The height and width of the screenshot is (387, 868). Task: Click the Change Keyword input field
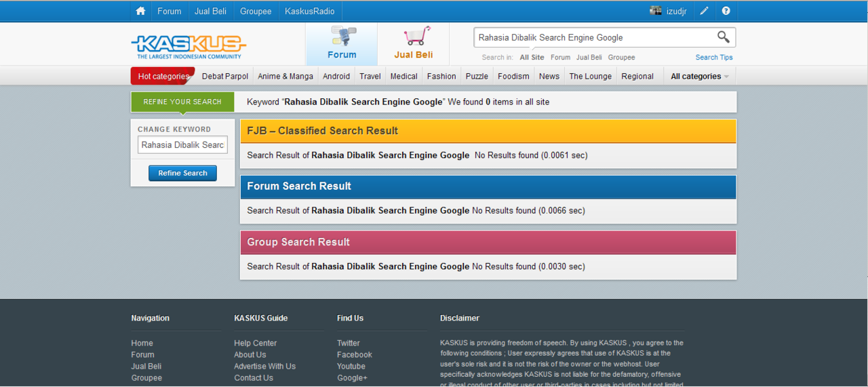(x=182, y=145)
